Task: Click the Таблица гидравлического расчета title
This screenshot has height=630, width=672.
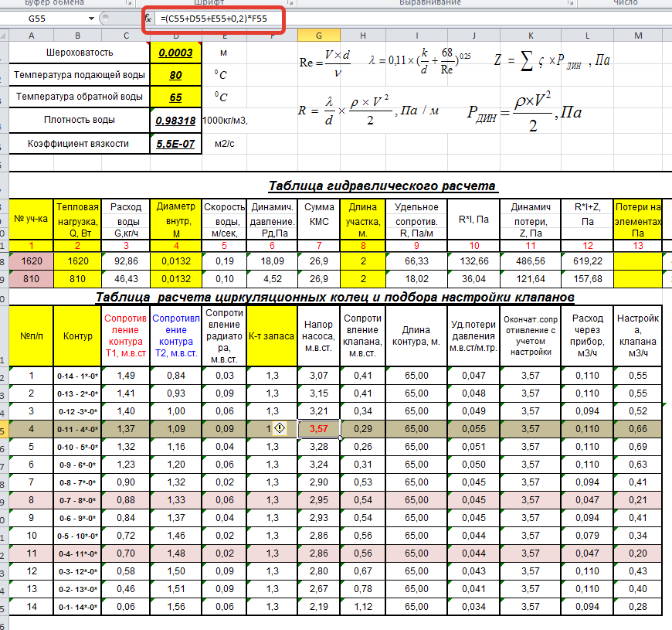Action: click(382, 186)
